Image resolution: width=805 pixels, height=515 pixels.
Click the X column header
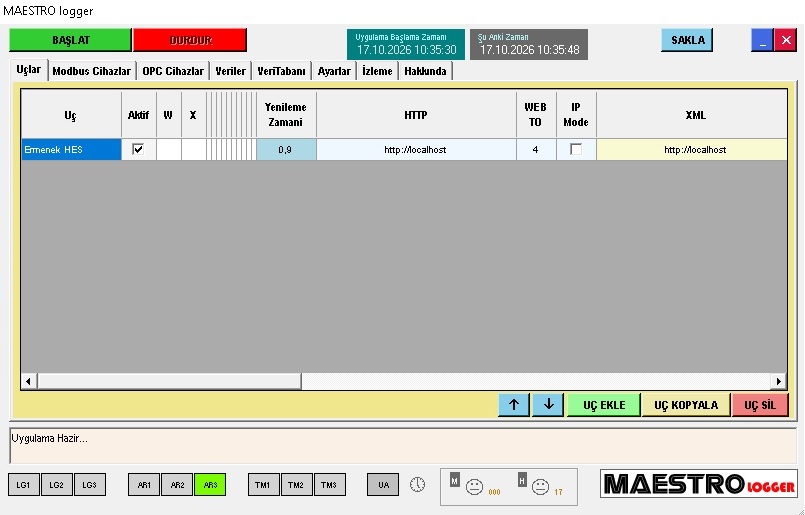coord(194,115)
